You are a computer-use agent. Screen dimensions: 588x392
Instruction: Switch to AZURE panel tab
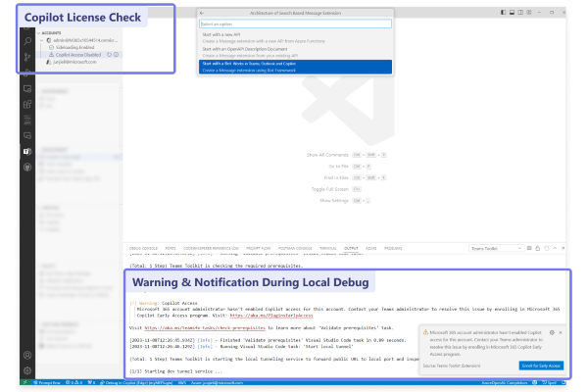click(x=370, y=248)
